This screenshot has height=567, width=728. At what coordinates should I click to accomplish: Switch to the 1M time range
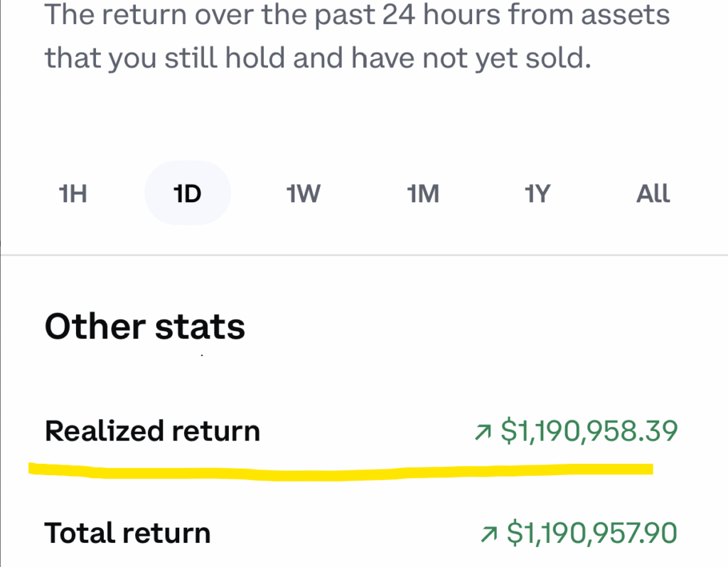click(422, 194)
